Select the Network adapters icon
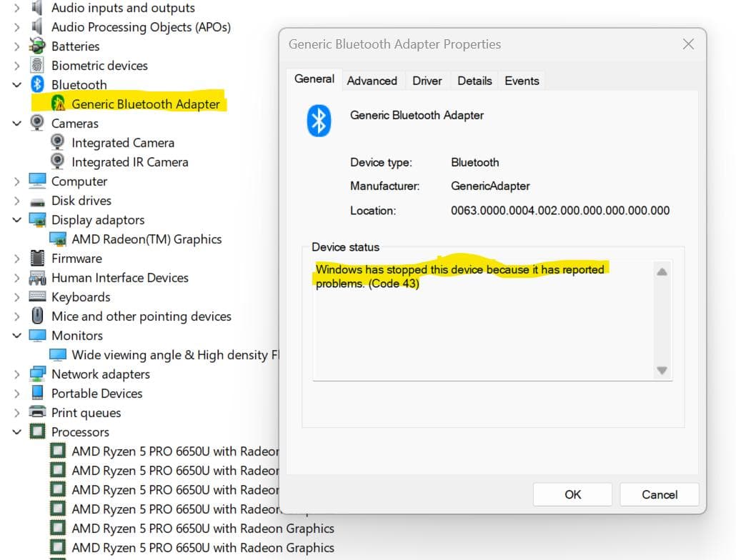Image resolution: width=736 pixels, height=560 pixels. (x=36, y=374)
